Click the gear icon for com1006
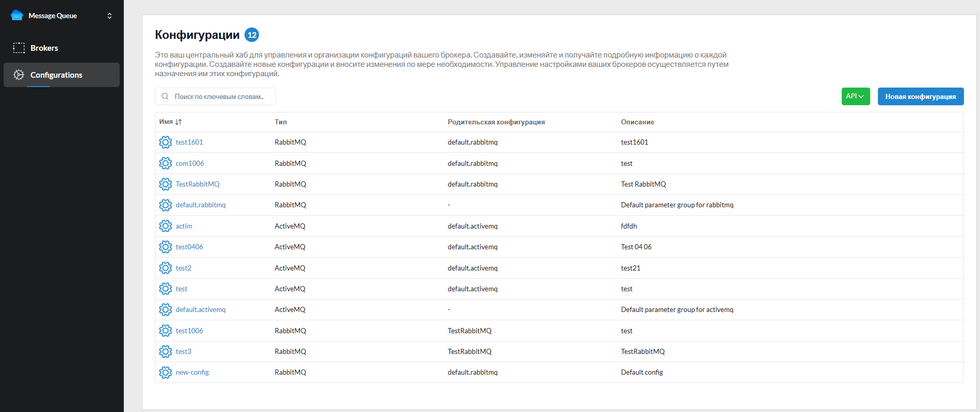 [165, 163]
